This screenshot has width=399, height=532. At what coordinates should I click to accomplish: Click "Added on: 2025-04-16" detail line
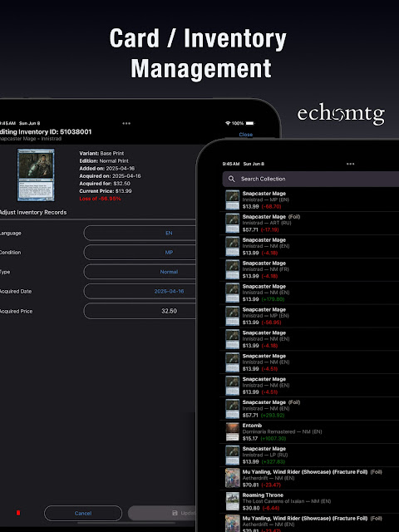pyautogui.click(x=107, y=168)
